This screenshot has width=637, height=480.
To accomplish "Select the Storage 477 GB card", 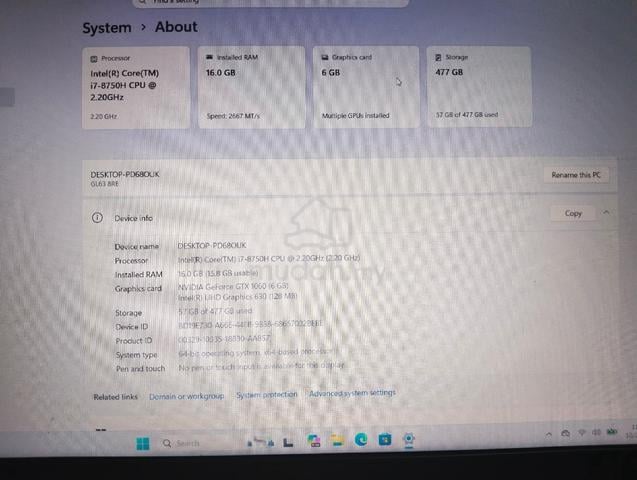I will pyautogui.click(x=479, y=86).
